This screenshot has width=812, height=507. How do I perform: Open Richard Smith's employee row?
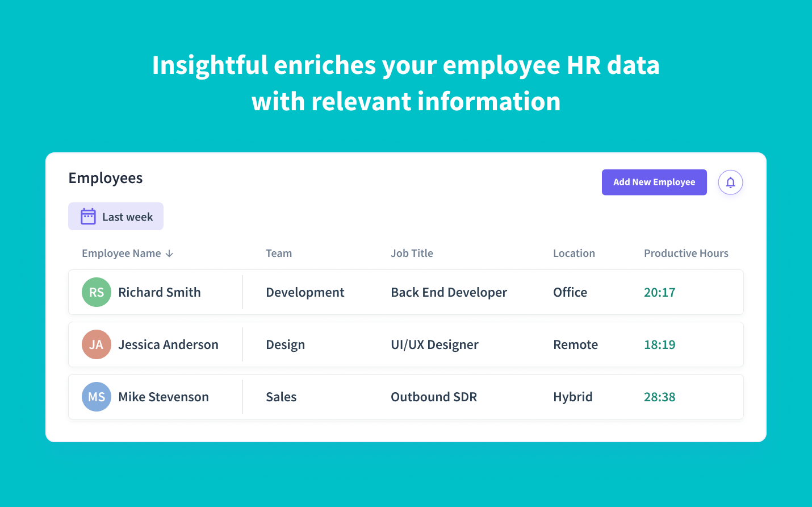pyautogui.click(x=406, y=292)
